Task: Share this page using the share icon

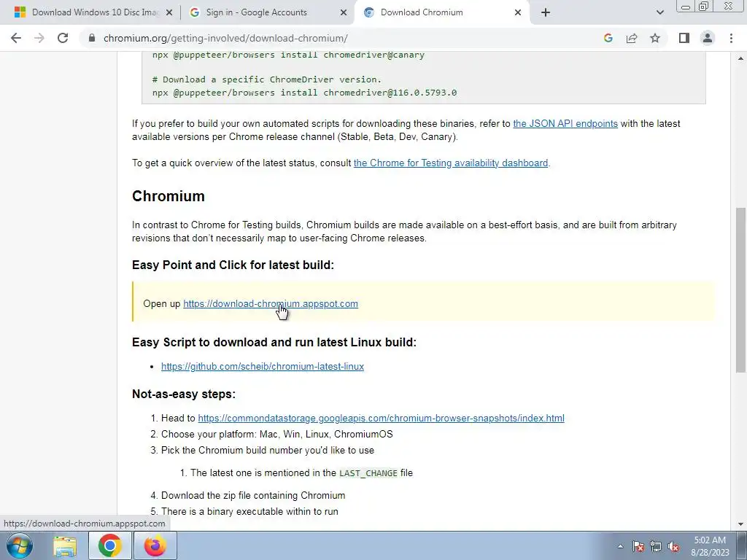Action: point(632,38)
